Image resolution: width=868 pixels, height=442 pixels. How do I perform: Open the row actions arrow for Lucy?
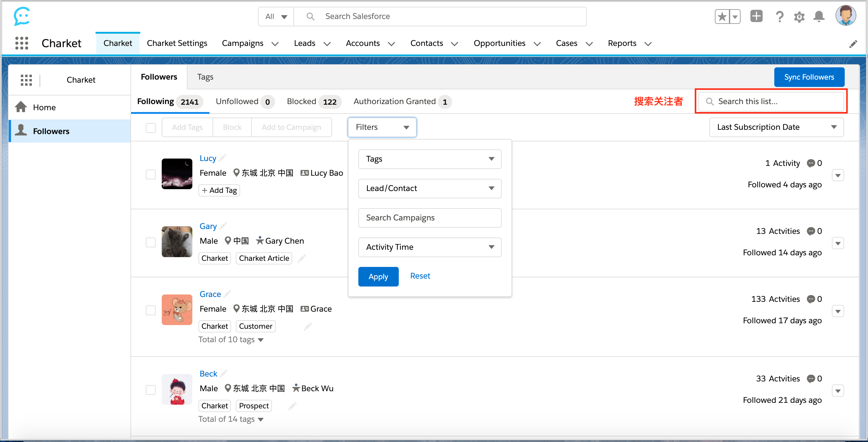pyautogui.click(x=838, y=175)
